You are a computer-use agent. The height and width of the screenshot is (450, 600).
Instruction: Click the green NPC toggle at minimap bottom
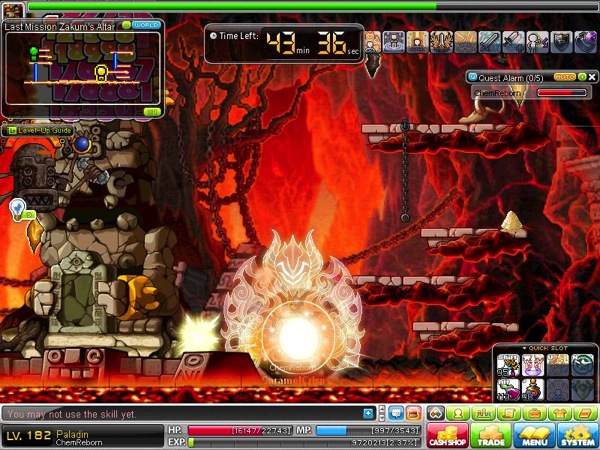pos(152,112)
